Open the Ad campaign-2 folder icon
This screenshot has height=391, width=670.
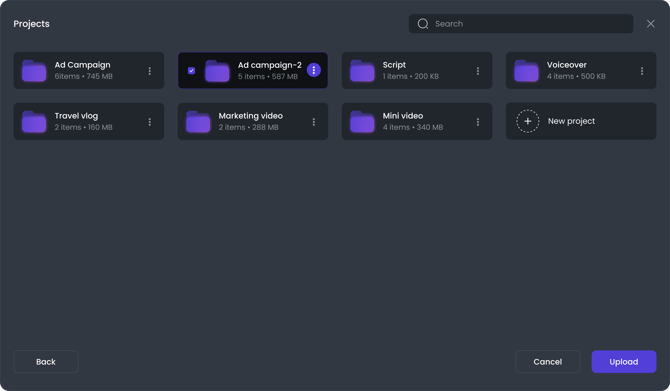coord(217,71)
